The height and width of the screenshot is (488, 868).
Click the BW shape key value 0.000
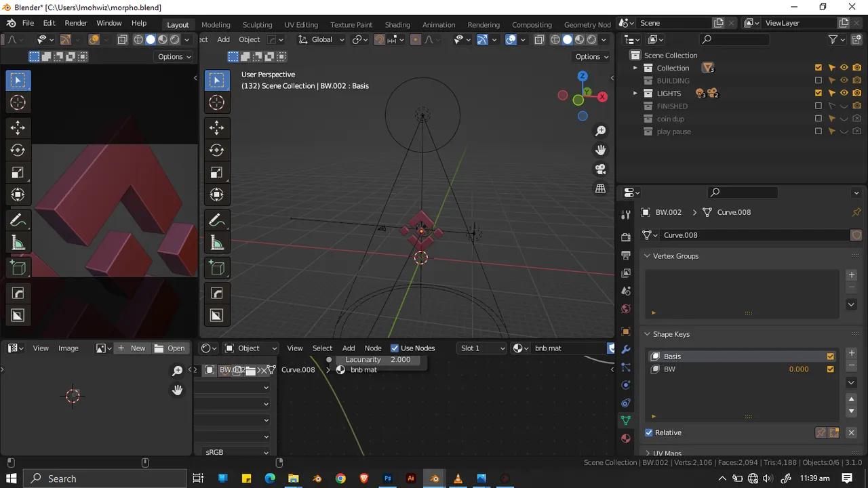point(799,369)
